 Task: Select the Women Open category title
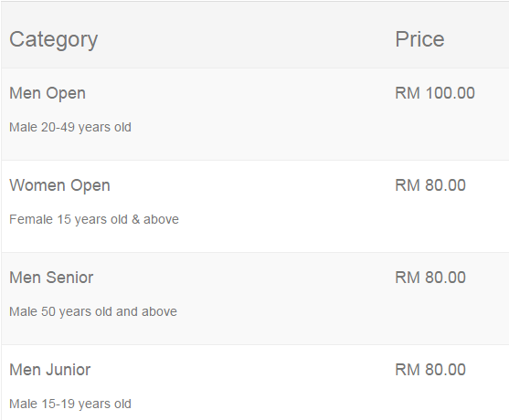[59, 186]
